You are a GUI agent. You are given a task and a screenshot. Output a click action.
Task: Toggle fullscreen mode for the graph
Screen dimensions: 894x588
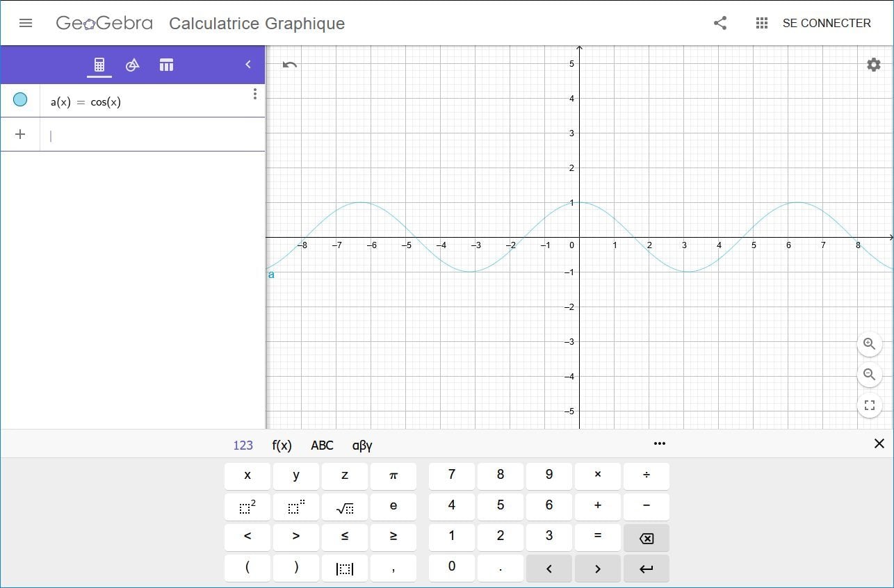[x=869, y=406]
